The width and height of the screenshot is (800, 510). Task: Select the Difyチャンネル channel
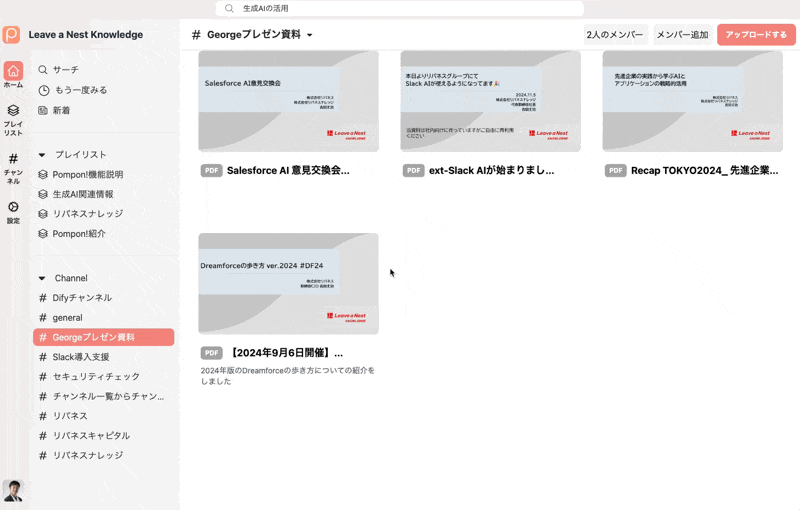[82, 298]
